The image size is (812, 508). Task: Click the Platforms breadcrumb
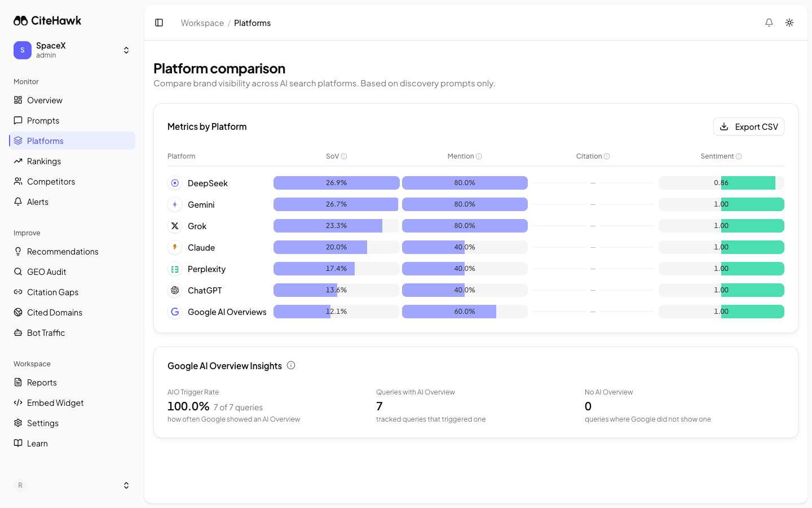click(x=252, y=23)
